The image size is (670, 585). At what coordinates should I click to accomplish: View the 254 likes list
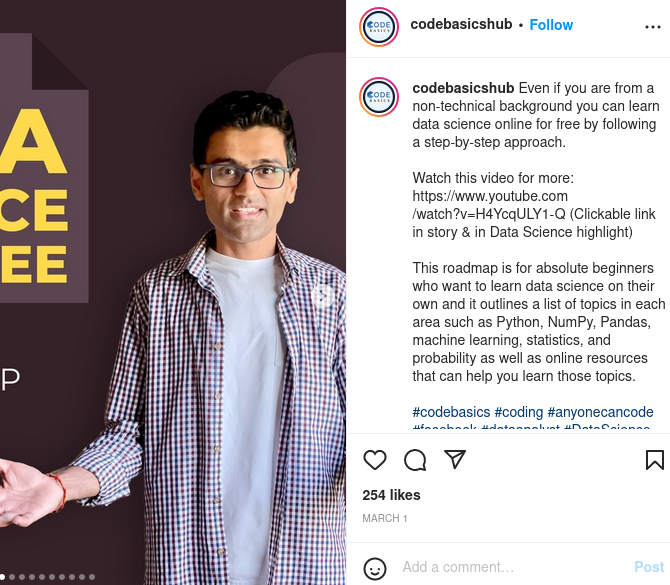click(x=391, y=495)
